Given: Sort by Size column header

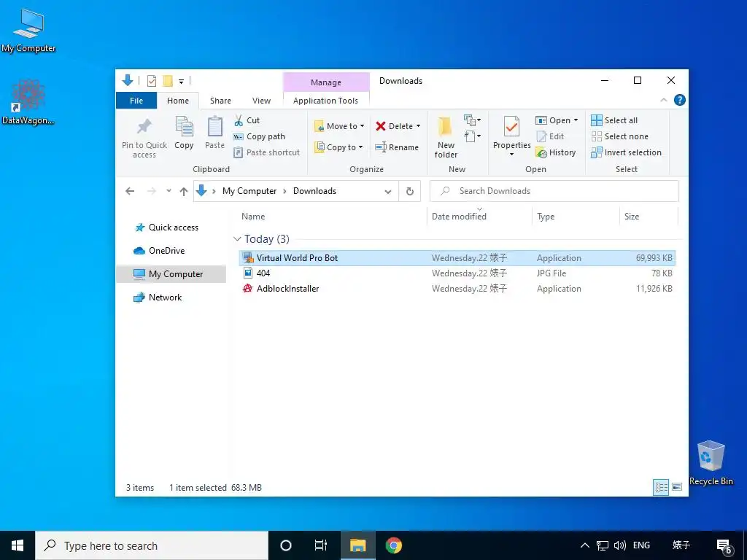Looking at the screenshot, I should coord(632,216).
